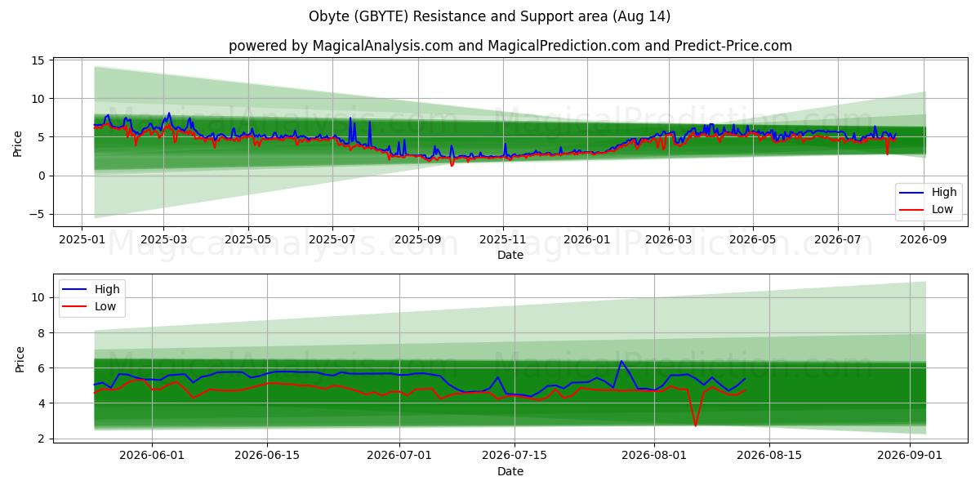The image size is (980, 490).
Task: Click the '10' y-axis tick on bottom chart
Action: coord(38,298)
